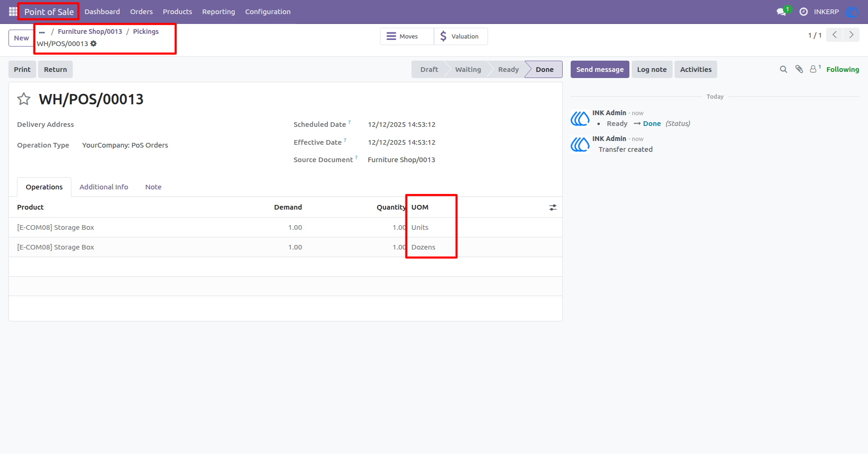Open Furniture Shop/0013 breadcrumb link
The image size is (868, 454).
pos(90,31)
